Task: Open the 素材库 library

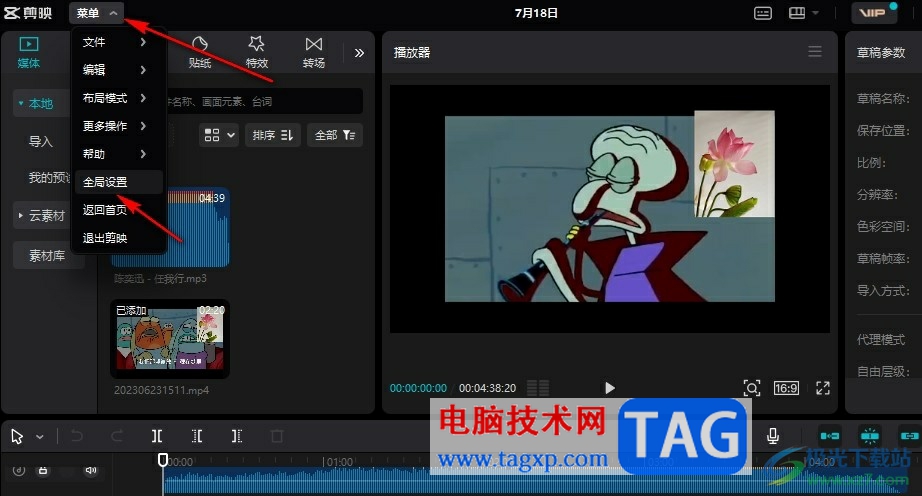Action: coord(47,256)
